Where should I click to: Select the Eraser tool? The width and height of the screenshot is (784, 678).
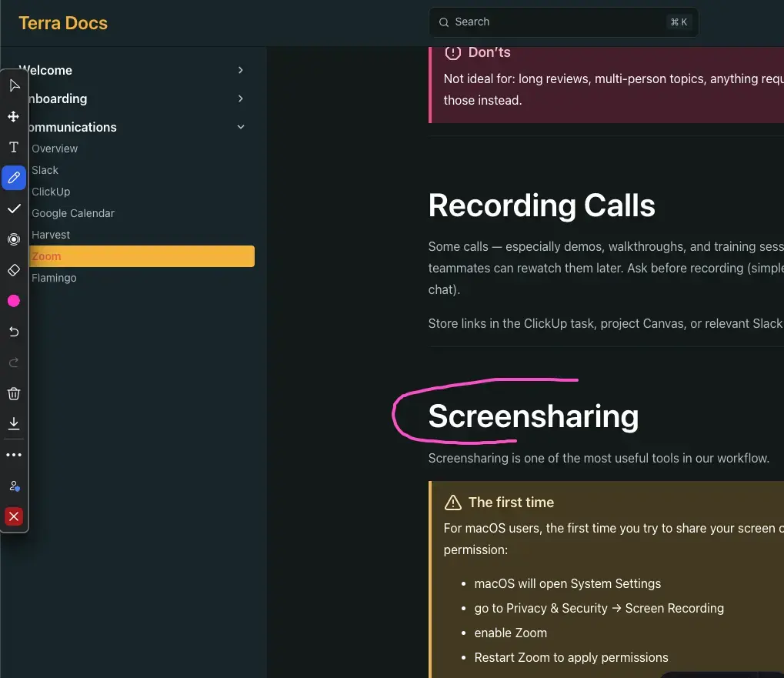point(14,270)
